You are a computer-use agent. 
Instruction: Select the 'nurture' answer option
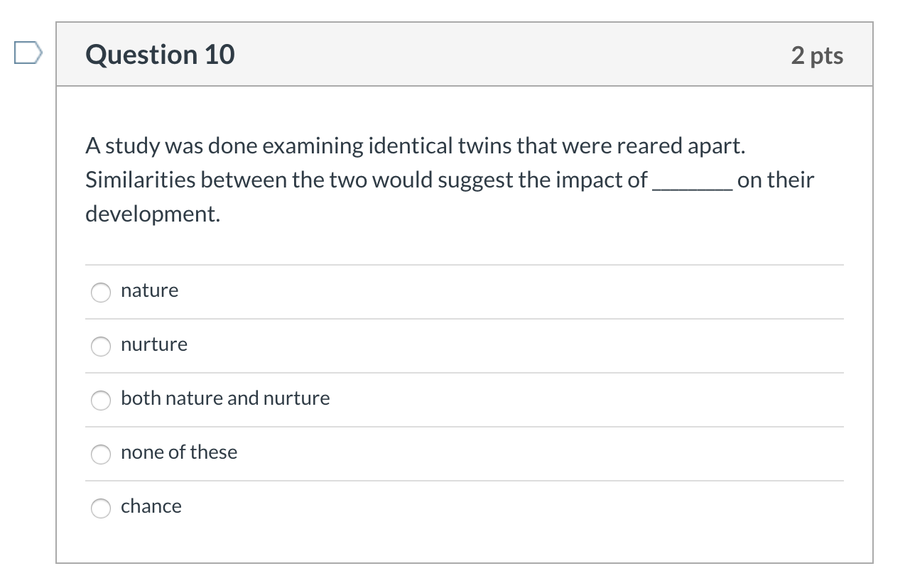[101, 346]
